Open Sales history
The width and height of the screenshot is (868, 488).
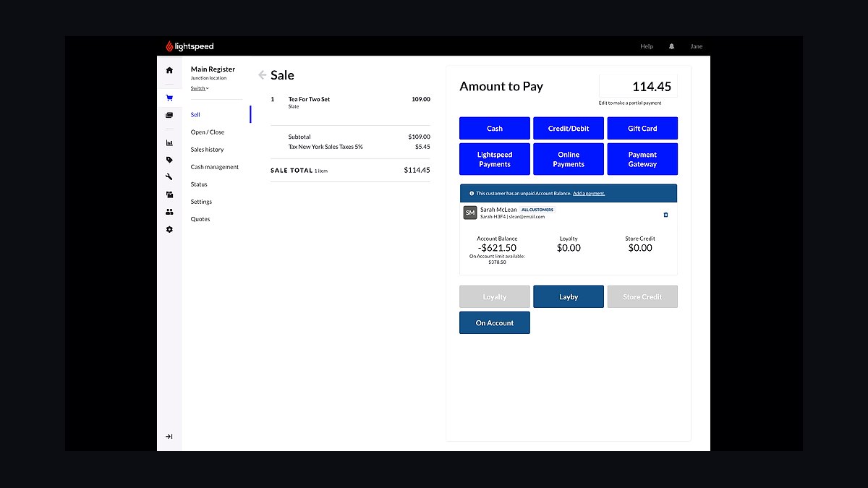208,150
